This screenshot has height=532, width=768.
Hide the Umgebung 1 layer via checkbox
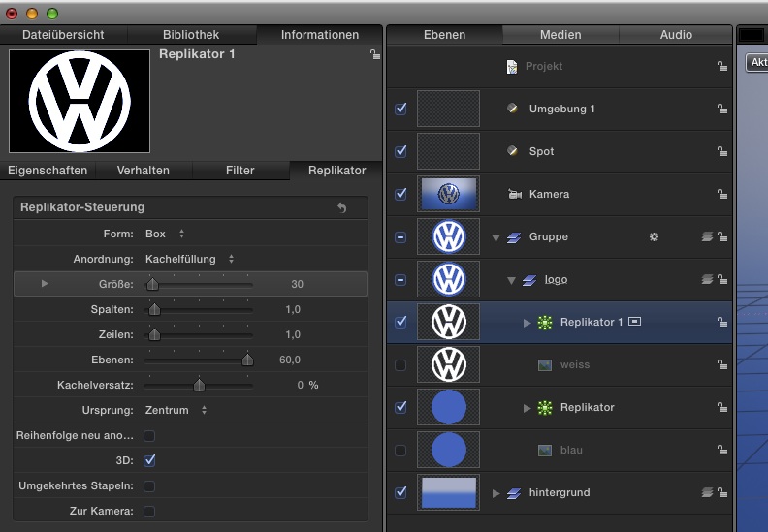pyautogui.click(x=400, y=109)
